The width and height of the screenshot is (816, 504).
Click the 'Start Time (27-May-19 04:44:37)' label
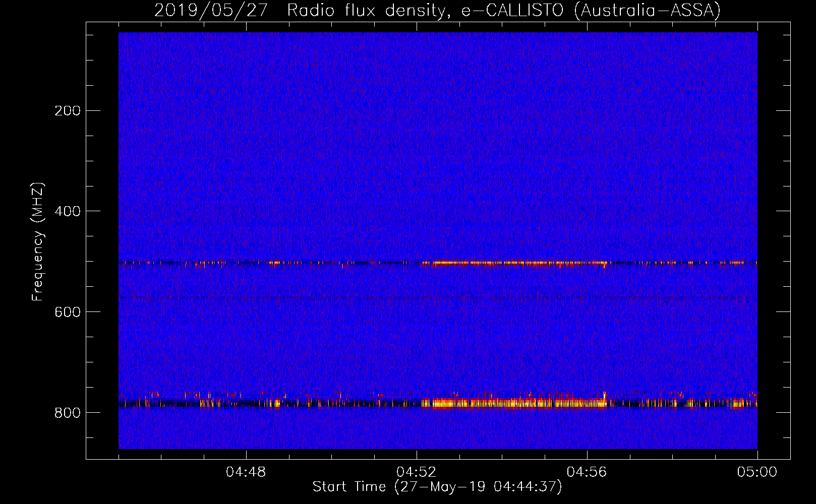pos(437,487)
